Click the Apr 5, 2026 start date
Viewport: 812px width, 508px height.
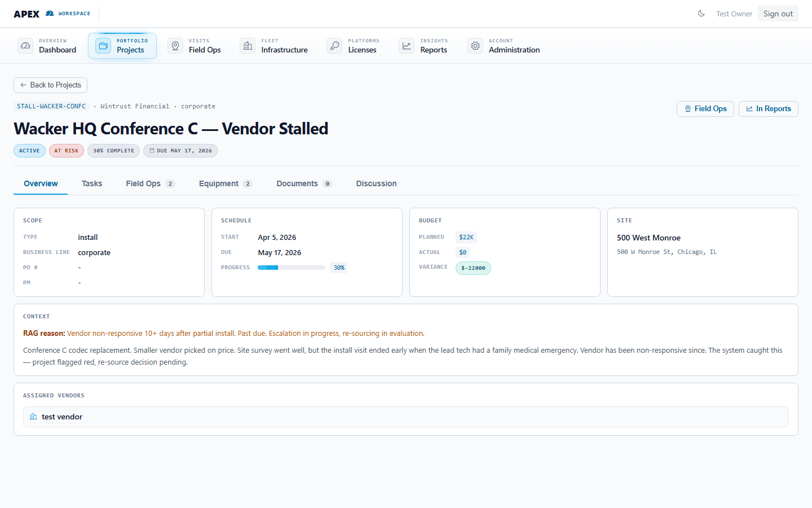coord(277,237)
